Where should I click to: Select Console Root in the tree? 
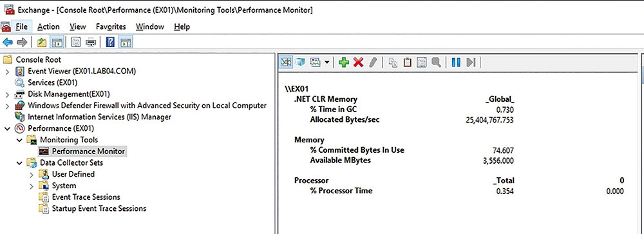click(38, 59)
